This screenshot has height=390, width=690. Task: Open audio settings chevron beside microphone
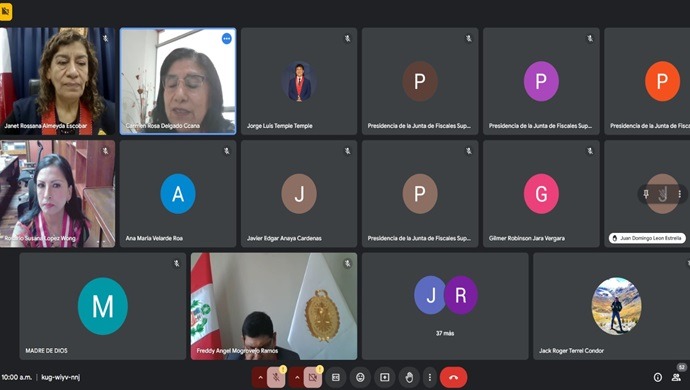pos(260,377)
